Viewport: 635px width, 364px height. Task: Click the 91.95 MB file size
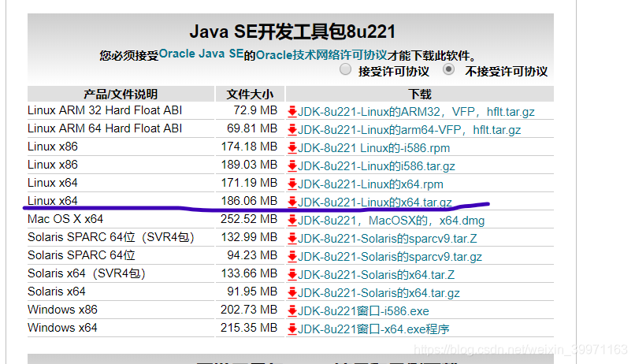pos(252,292)
